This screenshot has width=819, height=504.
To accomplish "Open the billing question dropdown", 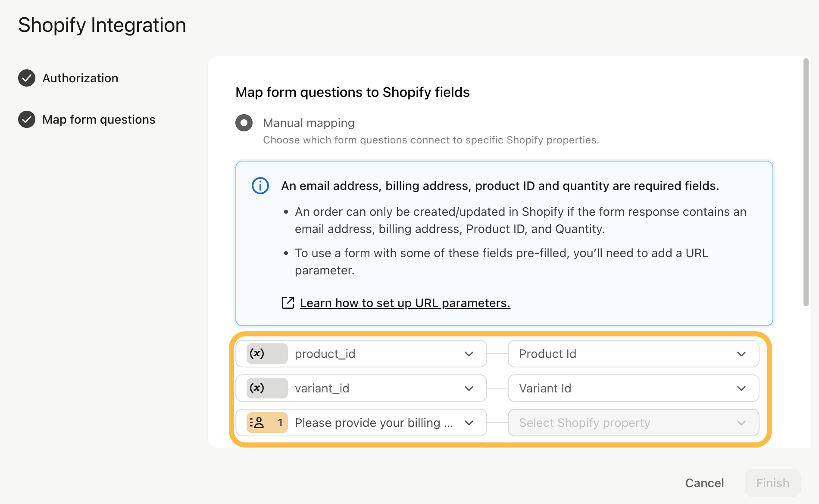I will point(361,423).
